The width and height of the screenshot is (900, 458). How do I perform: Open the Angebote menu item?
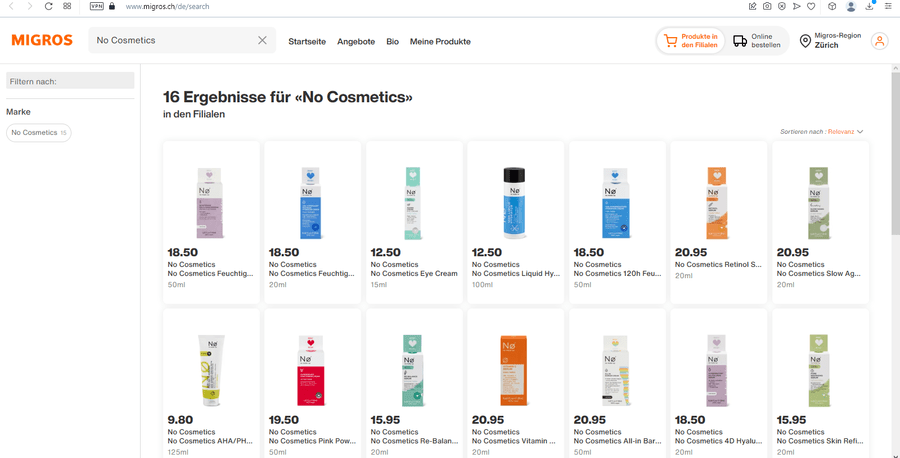pos(356,41)
